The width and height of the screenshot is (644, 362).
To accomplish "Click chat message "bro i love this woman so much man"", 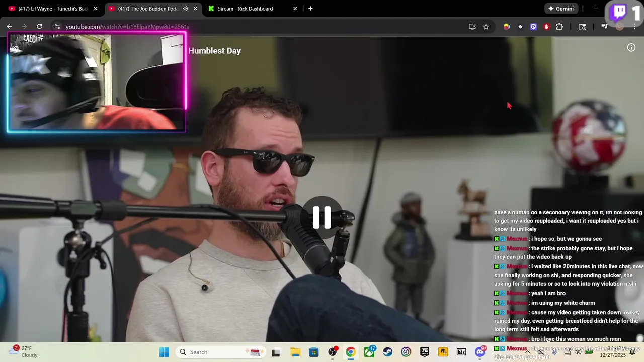I will [576, 339].
